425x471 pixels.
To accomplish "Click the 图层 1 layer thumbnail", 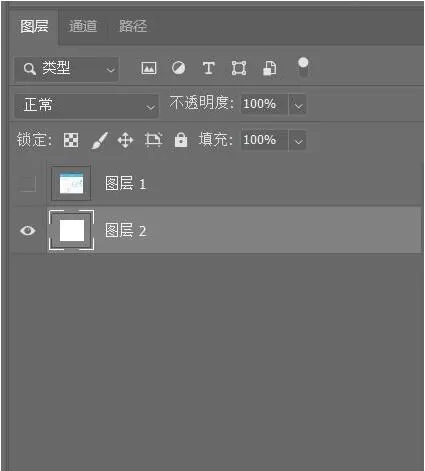I will pyautogui.click(x=71, y=183).
